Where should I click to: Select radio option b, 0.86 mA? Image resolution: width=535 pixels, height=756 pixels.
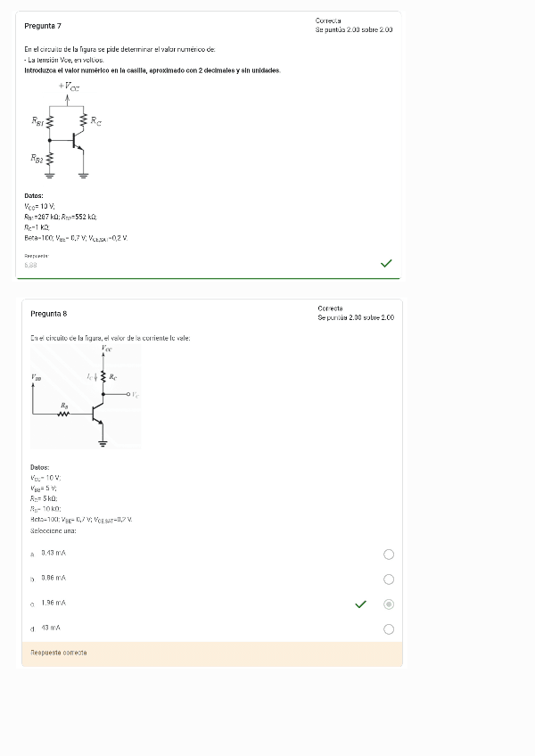pos(389,579)
